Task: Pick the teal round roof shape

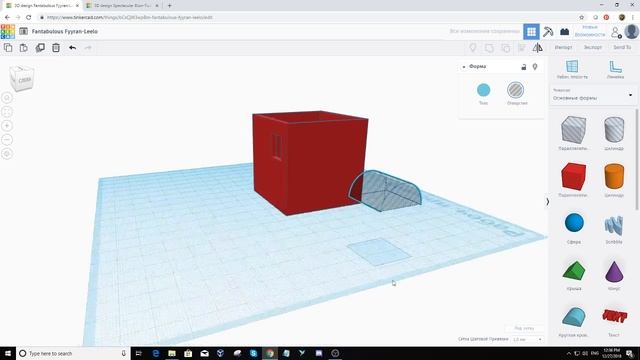Action: pyautogui.click(x=573, y=317)
